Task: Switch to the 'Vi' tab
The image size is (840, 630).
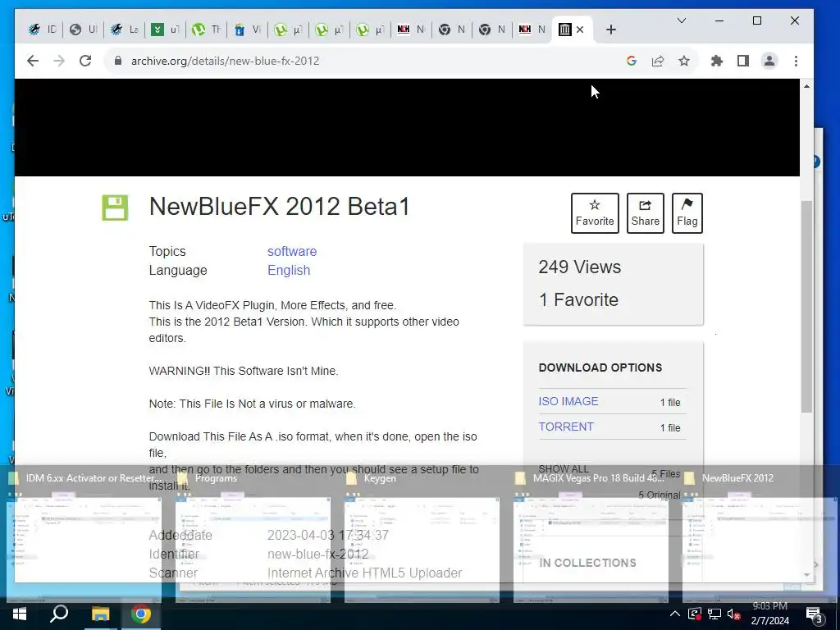Action: click(x=247, y=30)
